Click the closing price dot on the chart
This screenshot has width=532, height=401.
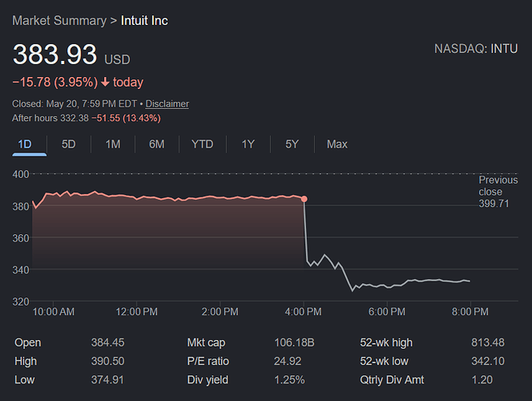point(304,199)
